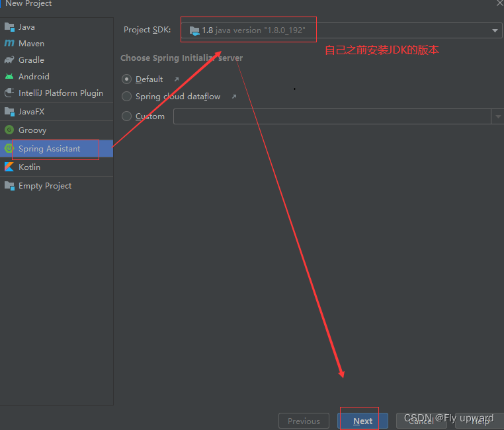Choose Groovy project type
504x430 pixels.
57,130
